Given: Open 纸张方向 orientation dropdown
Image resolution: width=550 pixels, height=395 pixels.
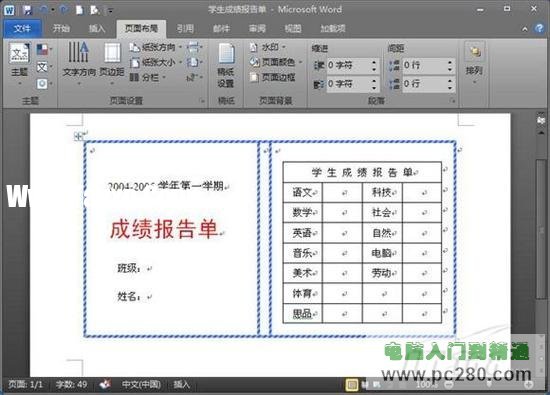Looking at the screenshot, I should [156, 47].
